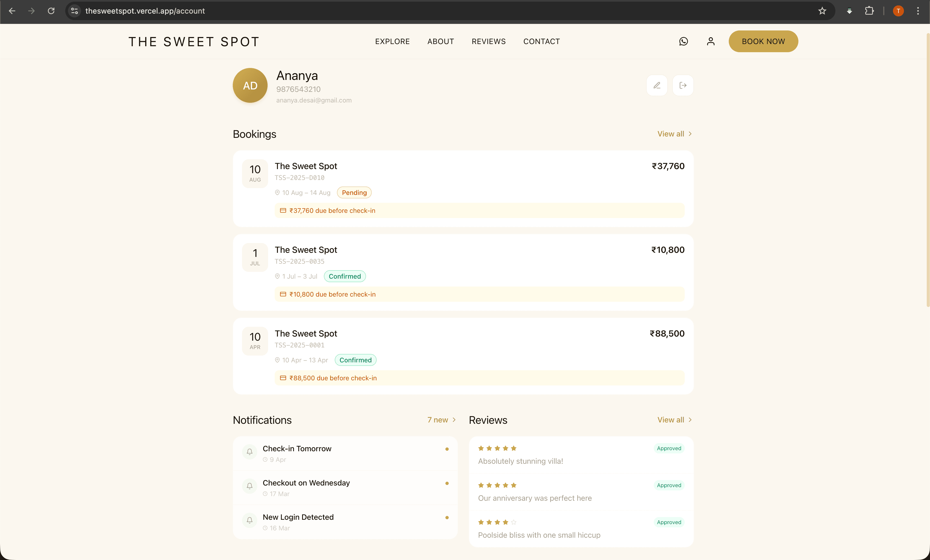
Task: Toggle unread dot on Checkout on Wednesday
Action: coord(447,483)
